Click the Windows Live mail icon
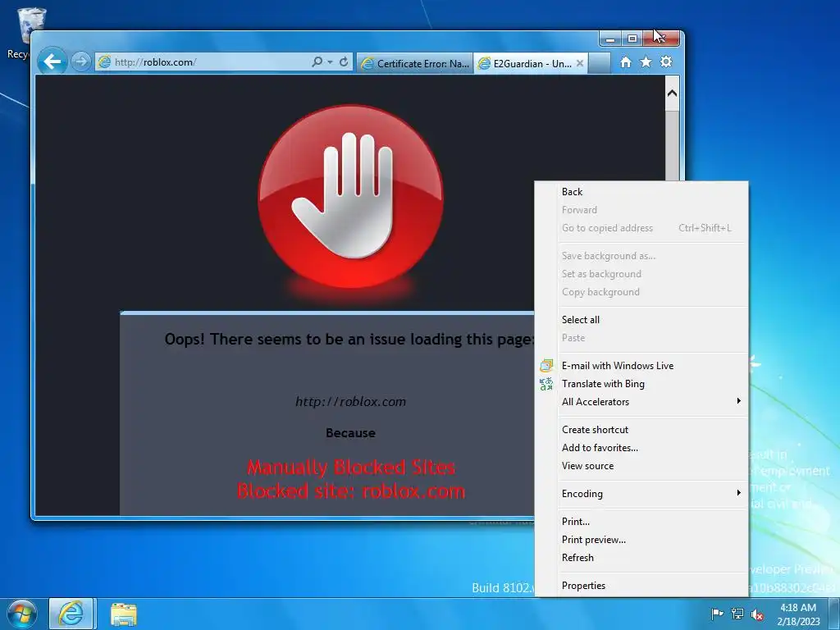This screenshot has height=630, width=840. 546,366
